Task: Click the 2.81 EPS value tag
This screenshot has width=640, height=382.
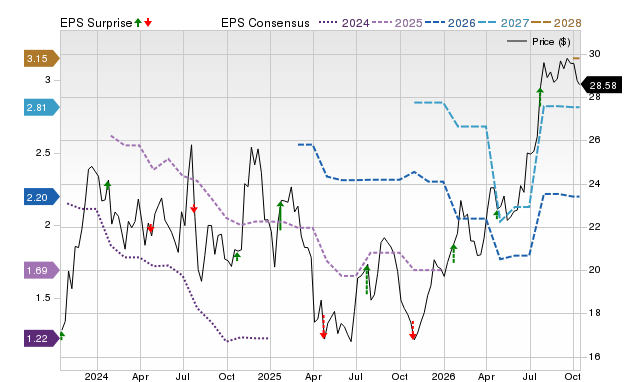Action: tap(42, 108)
